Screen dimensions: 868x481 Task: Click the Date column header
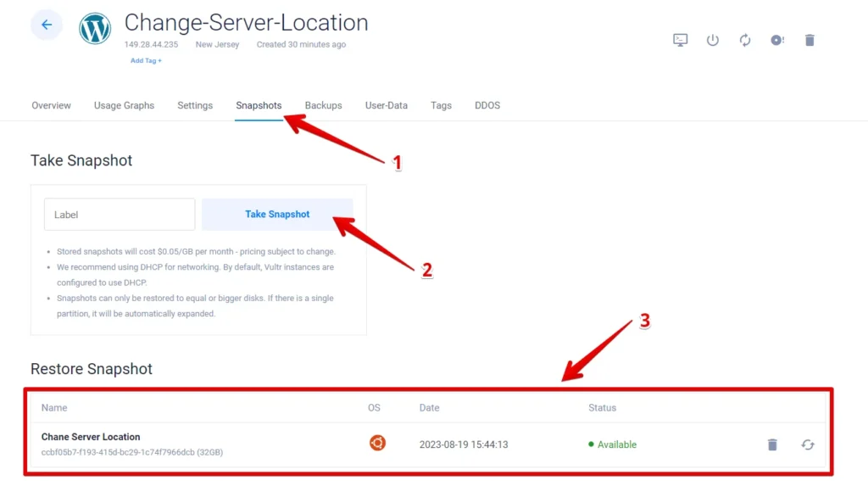click(x=429, y=408)
